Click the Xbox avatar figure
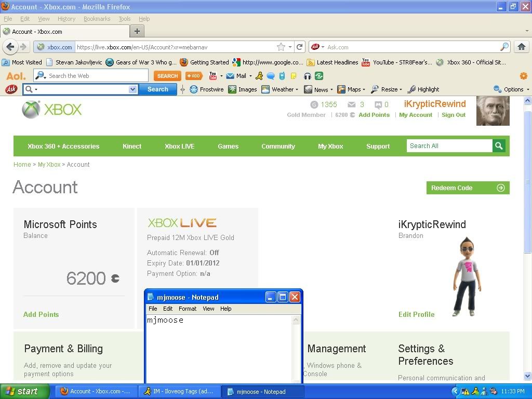Screen dimensions: 532x399 (467, 277)
